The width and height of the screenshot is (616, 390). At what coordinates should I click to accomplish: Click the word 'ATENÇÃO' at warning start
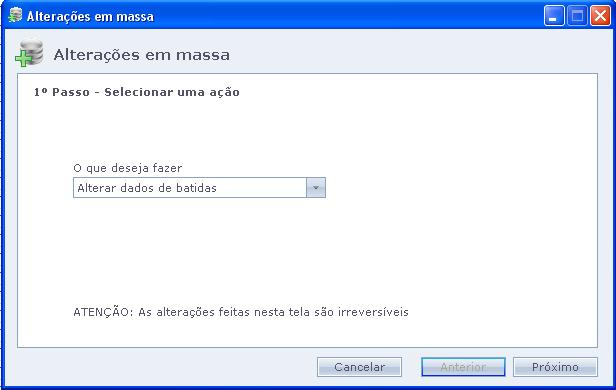pos(103,312)
